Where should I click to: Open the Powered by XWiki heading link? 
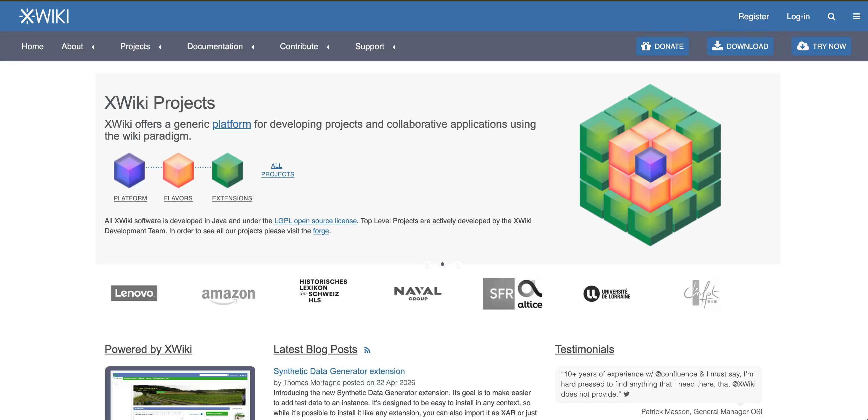(x=148, y=349)
